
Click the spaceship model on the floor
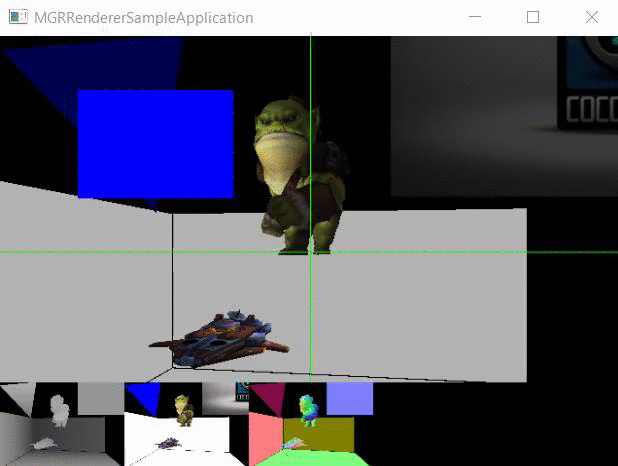[x=220, y=338]
